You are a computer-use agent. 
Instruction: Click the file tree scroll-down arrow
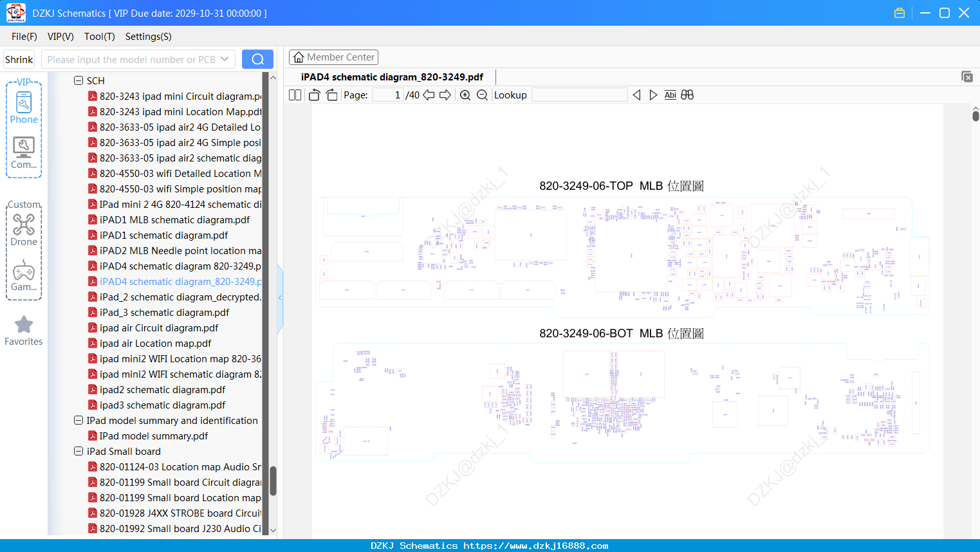[273, 530]
